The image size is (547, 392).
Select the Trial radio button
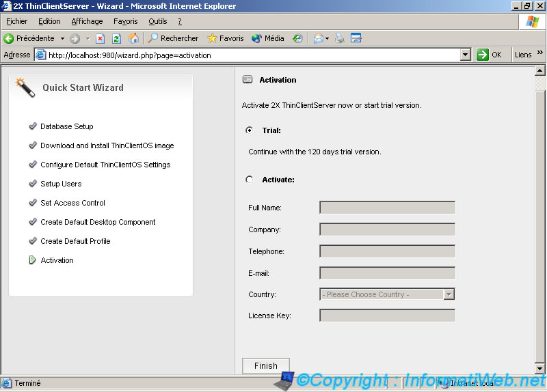click(249, 130)
